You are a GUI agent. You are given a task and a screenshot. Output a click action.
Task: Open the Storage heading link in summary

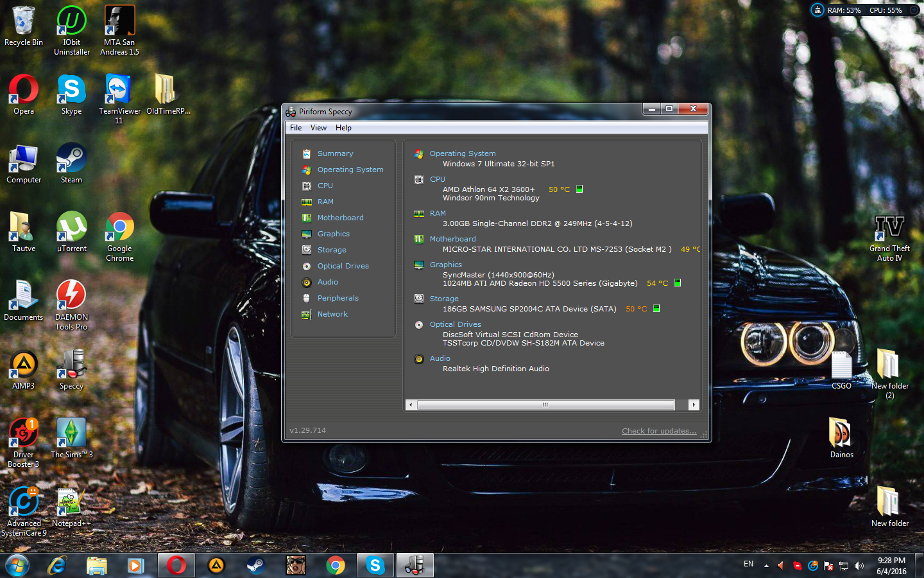point(444,299)
